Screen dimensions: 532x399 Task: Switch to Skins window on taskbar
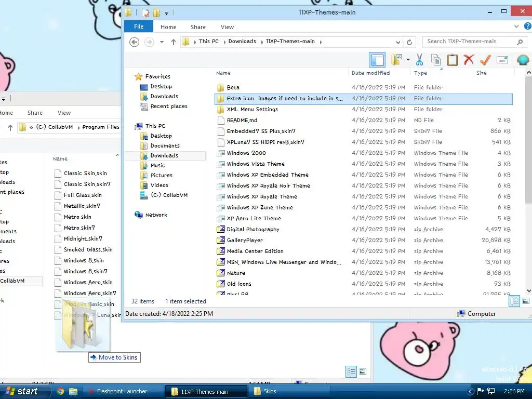289,391
